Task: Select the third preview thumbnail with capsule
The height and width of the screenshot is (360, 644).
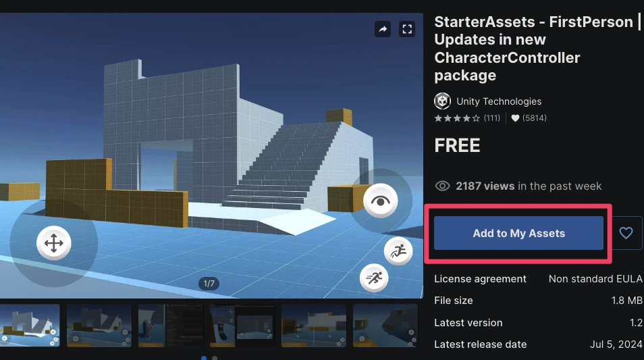Action: click(170, 326)
